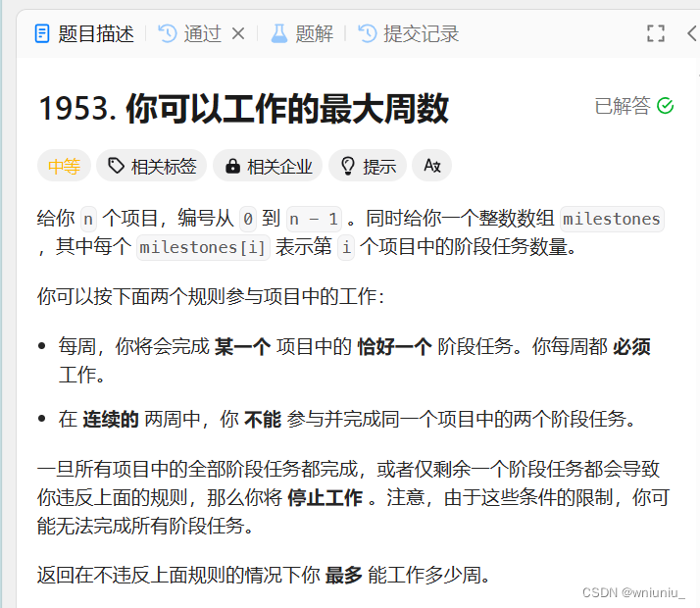Screen dimensions: 700x608
Task: Show the 提示 hints
Action: pyautogui.click(x=368, y=166)
